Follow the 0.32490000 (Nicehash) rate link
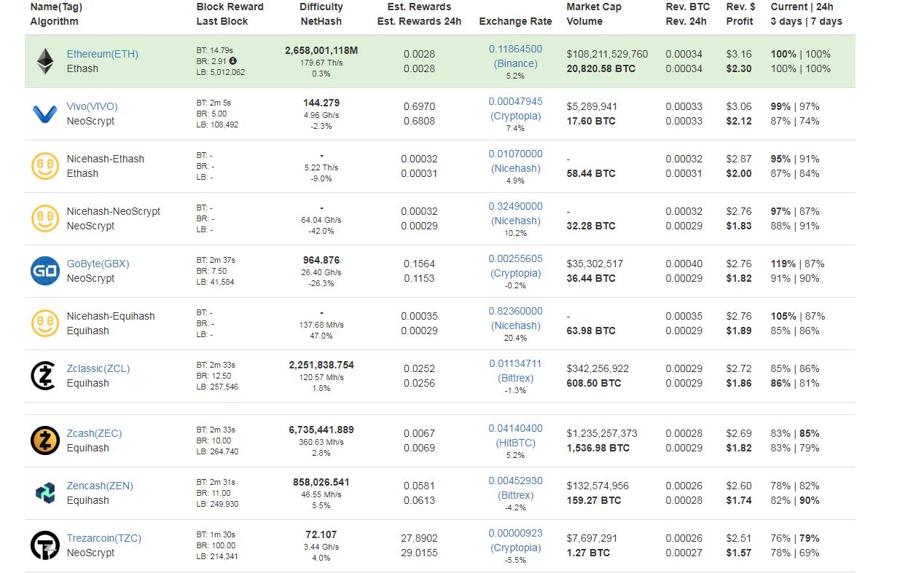 (515, 213)
